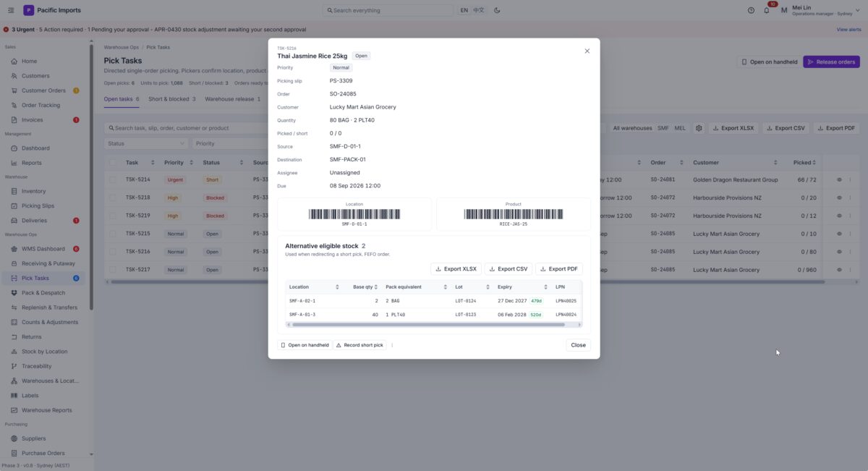868x471 pixels.
Task: Open Order Tracking in the sidebar
Action: 43,106
